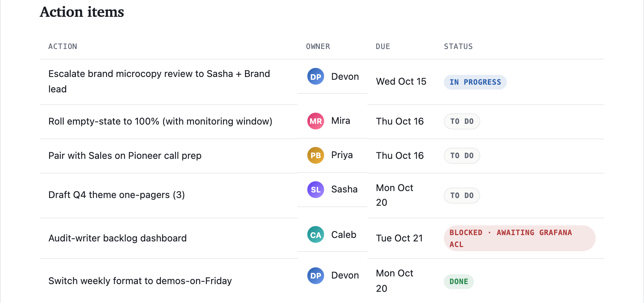
Task: Click the Action column header
Action: pyautogui.click(x=63, y=47)
